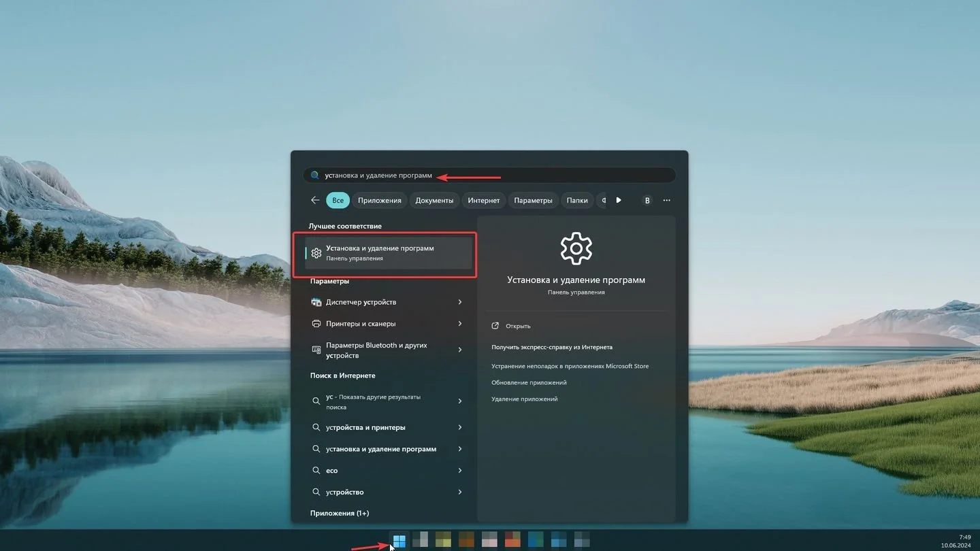Click the Windows Start button on the taskbar
This screenshot has width=980, height=551.
tap(399, 541)
